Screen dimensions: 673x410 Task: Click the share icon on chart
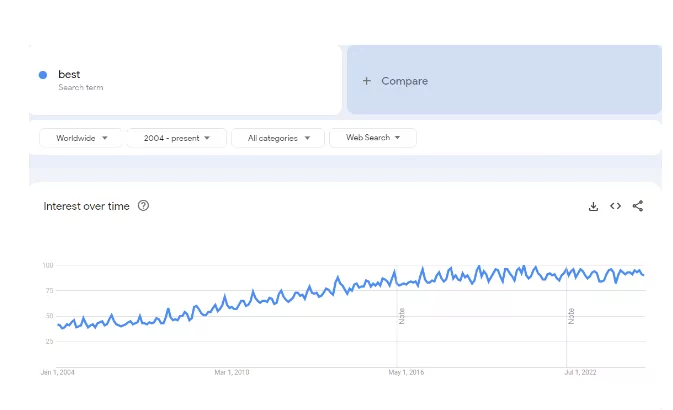[x=638, y=206]
